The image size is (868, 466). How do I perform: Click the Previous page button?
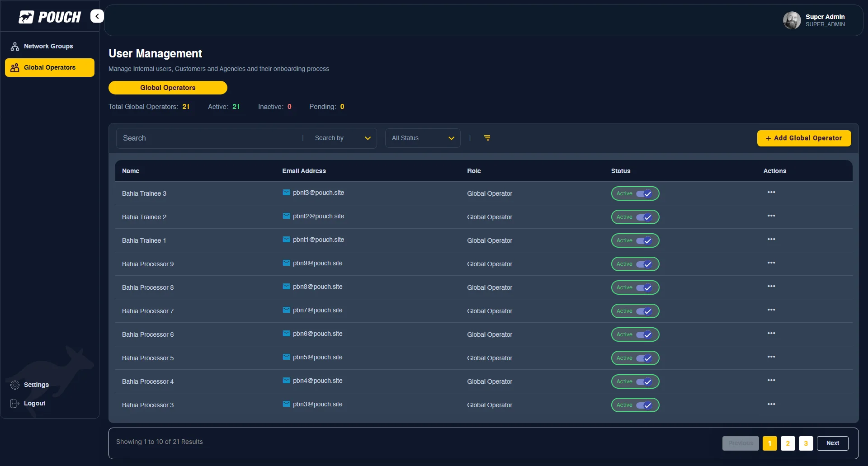pos(741,443)
